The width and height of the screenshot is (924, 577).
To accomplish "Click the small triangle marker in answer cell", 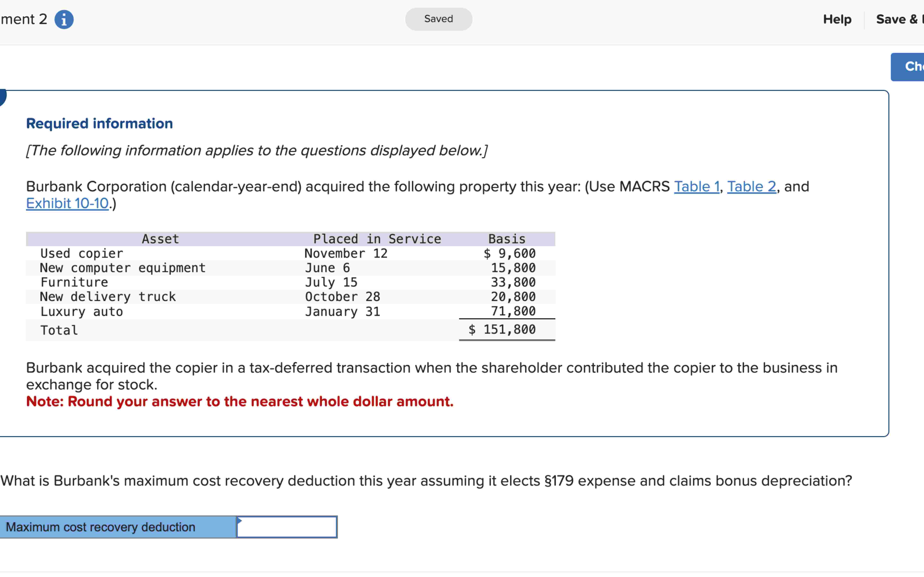I will coord(239,521).
